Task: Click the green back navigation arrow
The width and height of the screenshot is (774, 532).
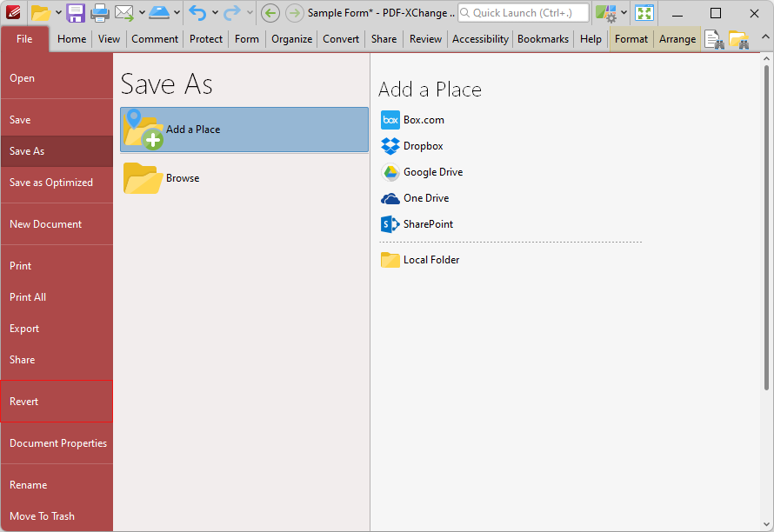Action: click(x=270, y=13)
